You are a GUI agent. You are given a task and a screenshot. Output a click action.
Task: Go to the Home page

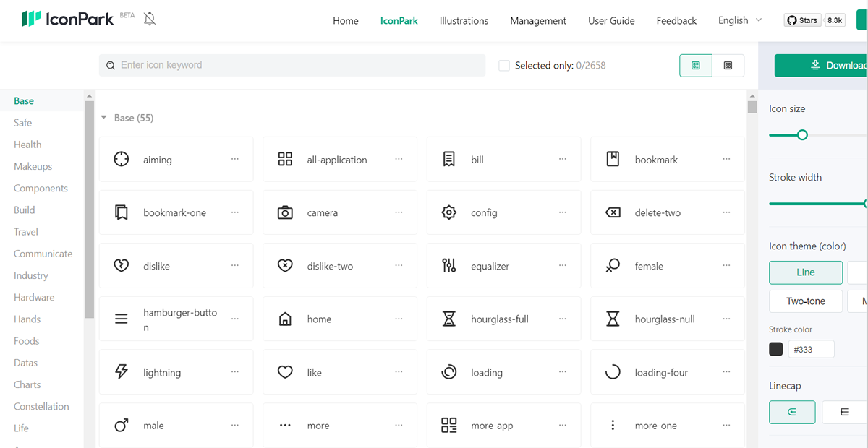346,21
